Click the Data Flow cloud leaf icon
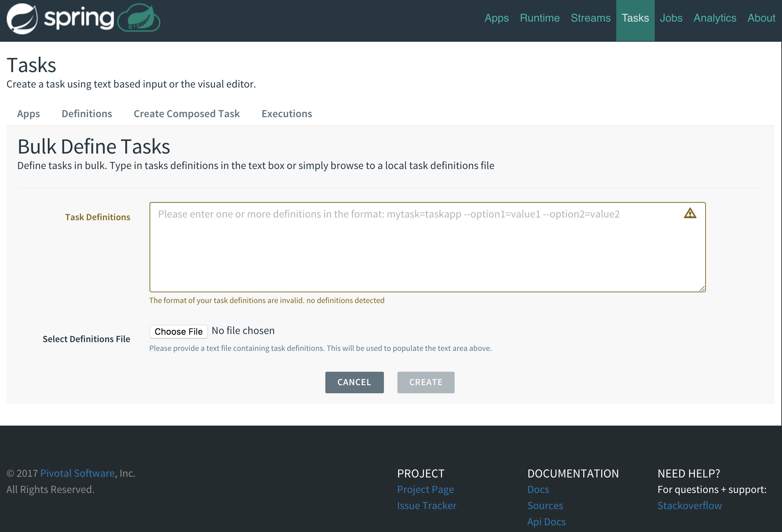 (139, 18)
